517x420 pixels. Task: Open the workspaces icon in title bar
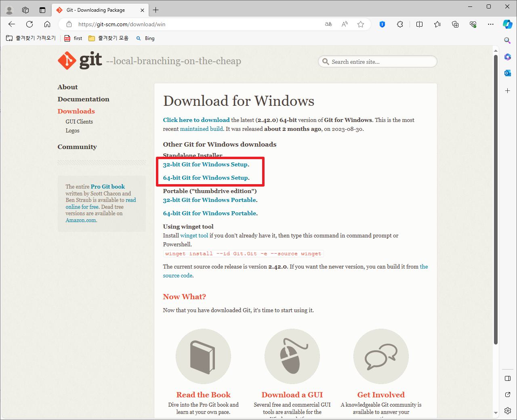click(x=25, y=10)
